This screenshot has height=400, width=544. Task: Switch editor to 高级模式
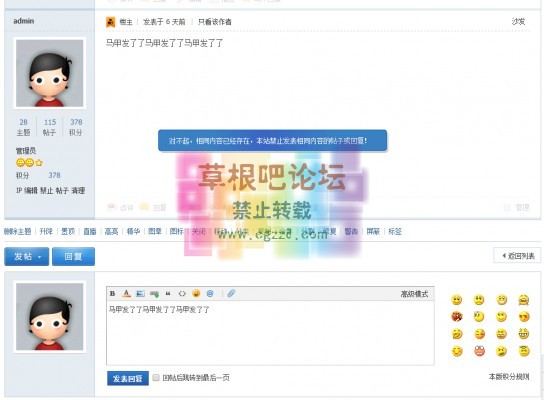tap(414, 294)
